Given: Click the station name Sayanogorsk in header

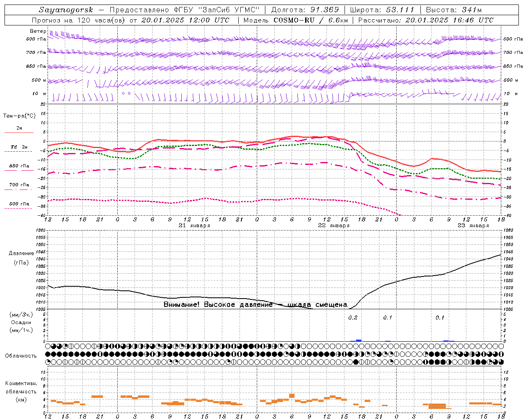Looking at the screenshot, I should [x=66, y=10].
